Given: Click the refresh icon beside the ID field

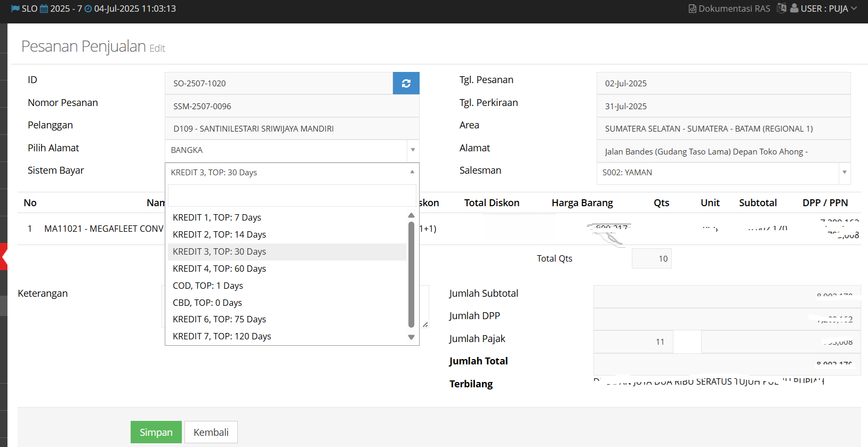Looking at the screenshot, I should click(406, 83).
